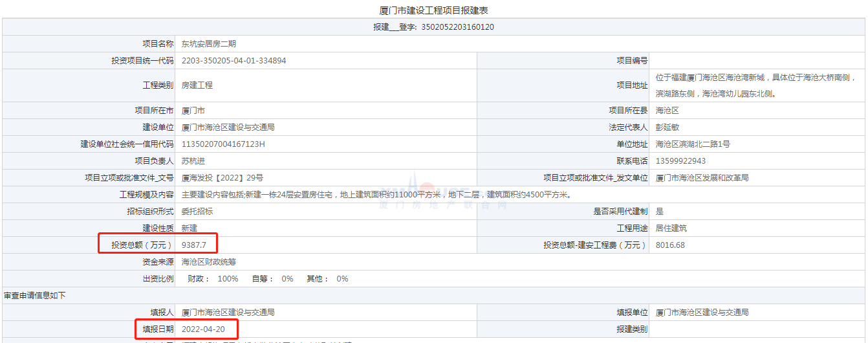Select contact phone number 13599922943
Viewport: 868px width, 343px height.
pos(680,161)
